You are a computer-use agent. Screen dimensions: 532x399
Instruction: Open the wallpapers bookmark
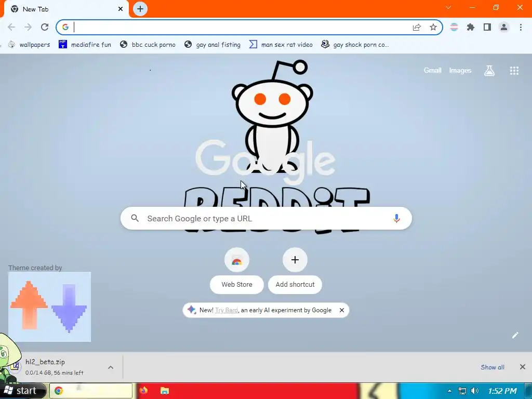click(29, 45)
